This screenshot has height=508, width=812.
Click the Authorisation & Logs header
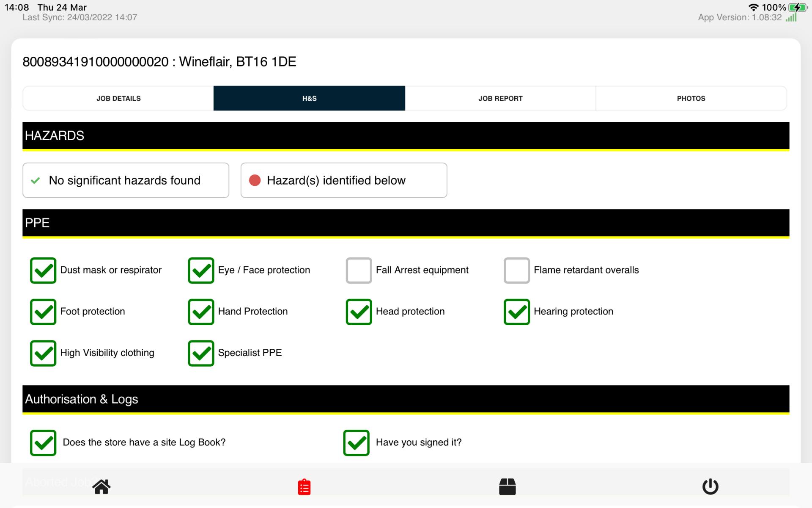(x=406, y=399)
